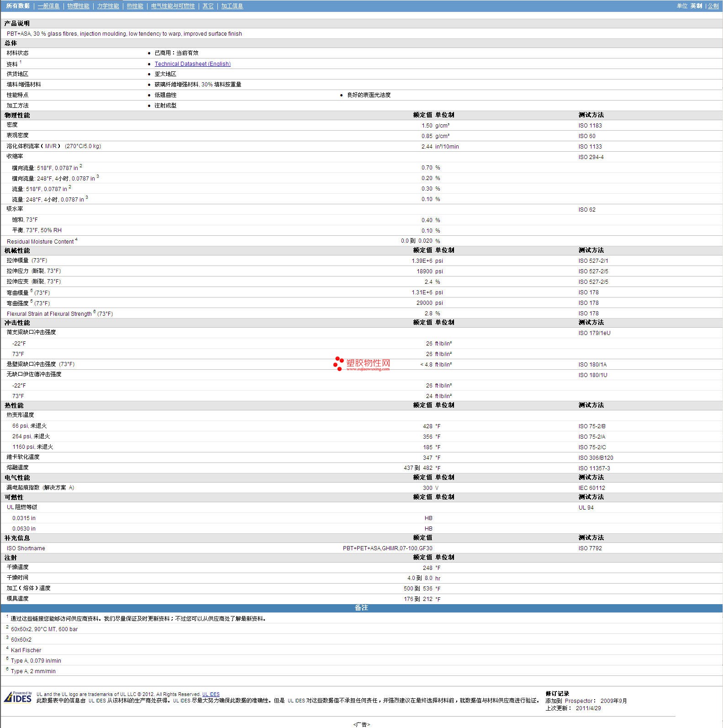The image size is (723, 728).
Task: Click the MVR term in melt flow row
Action: (x=51, y=146)
